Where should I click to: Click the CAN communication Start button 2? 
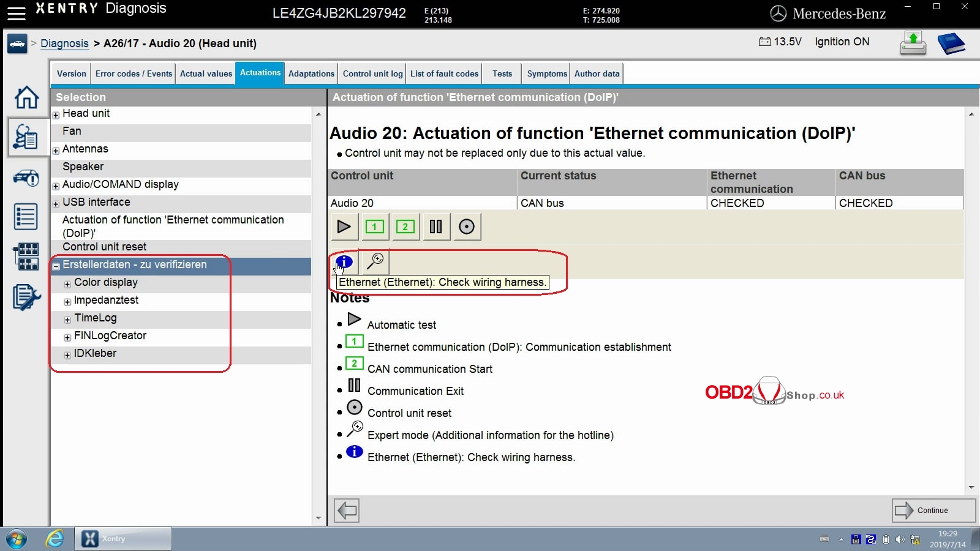(405, 227)
